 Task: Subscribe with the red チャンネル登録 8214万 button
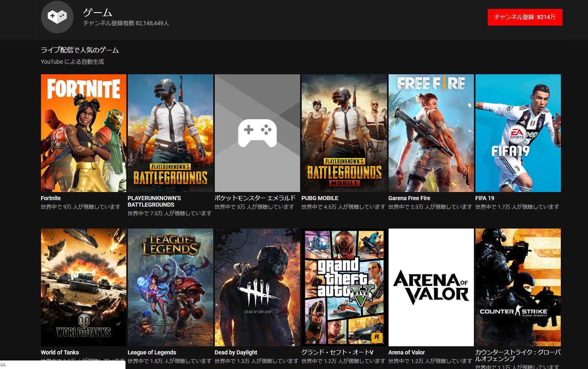(525, 17)
